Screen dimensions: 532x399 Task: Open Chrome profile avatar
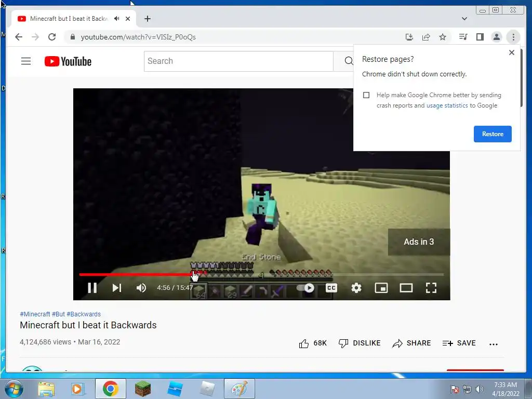coord(496,37)
